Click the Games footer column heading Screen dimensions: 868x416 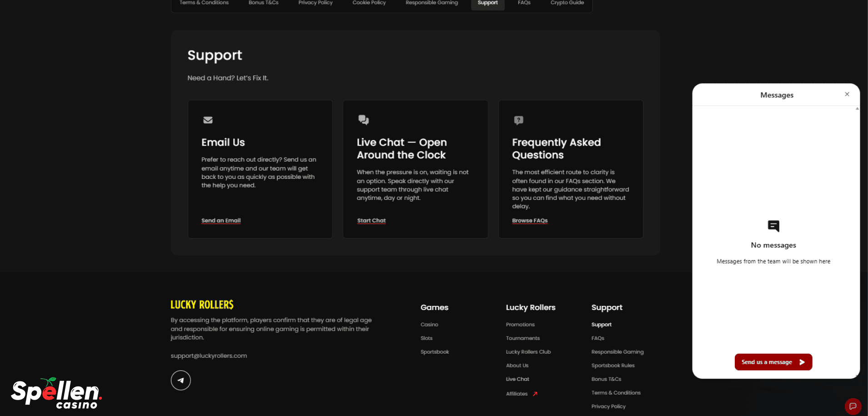click(434, 308)
